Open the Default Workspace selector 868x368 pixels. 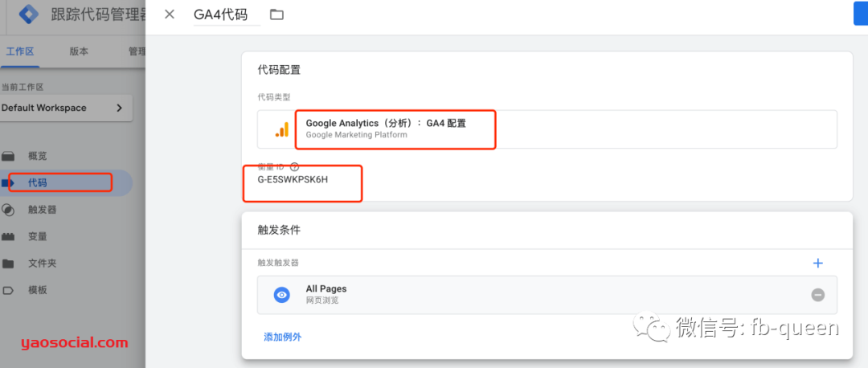point(66,108)
